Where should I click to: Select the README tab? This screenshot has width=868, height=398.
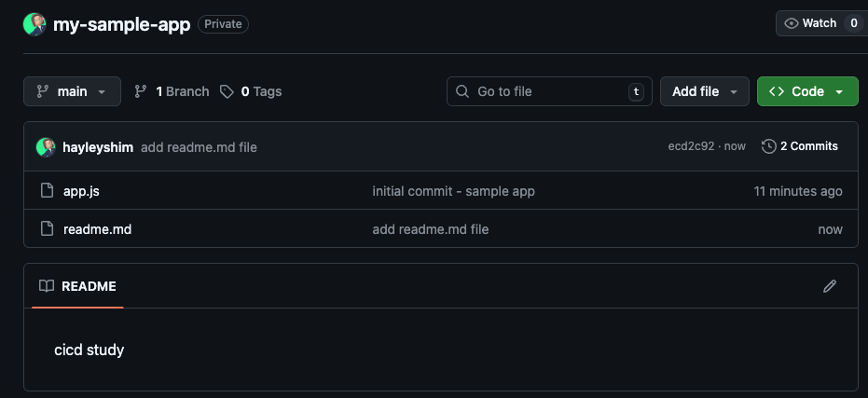tap(77, 286)
